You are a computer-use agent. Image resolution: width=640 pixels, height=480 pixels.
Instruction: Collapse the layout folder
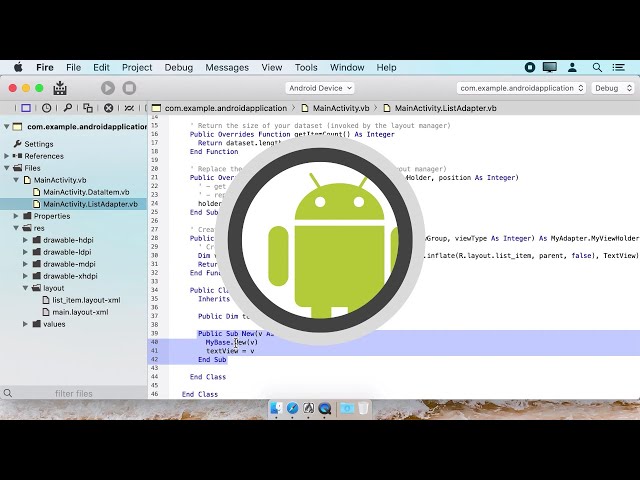[25, 288]
